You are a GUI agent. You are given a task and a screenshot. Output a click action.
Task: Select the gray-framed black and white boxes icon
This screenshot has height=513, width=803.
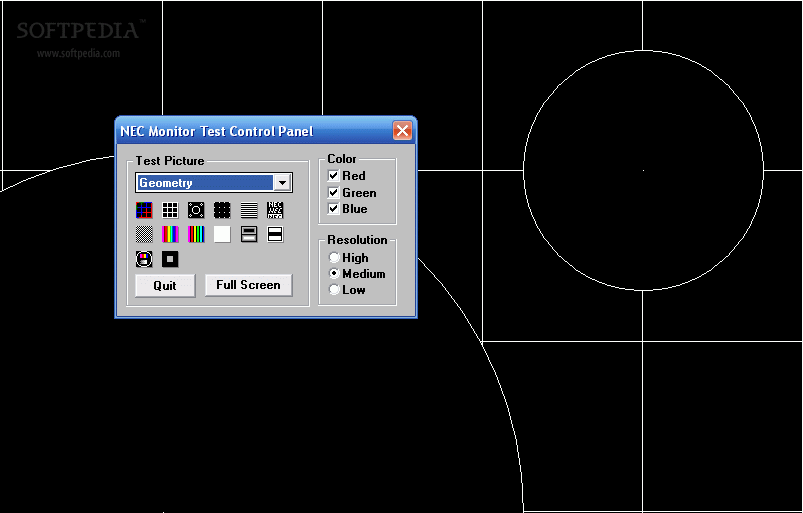pos(249,234)
